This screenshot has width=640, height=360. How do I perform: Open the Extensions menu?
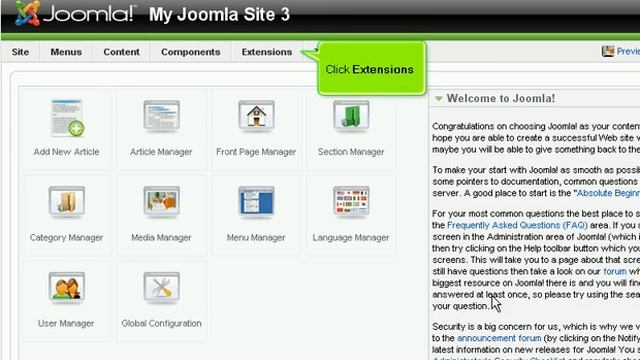click(x=267, y=52)
